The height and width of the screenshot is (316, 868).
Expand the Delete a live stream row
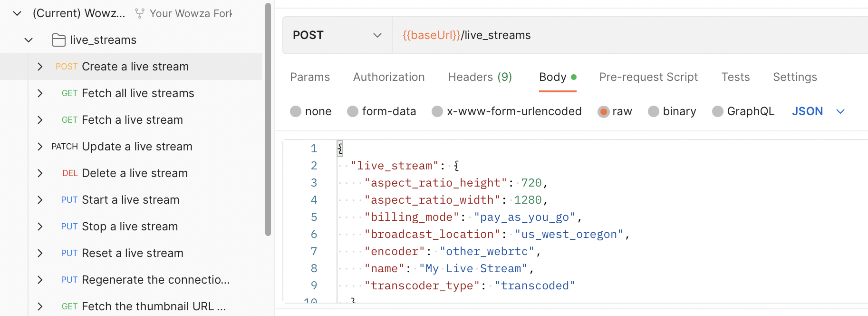tap(40, 173)
